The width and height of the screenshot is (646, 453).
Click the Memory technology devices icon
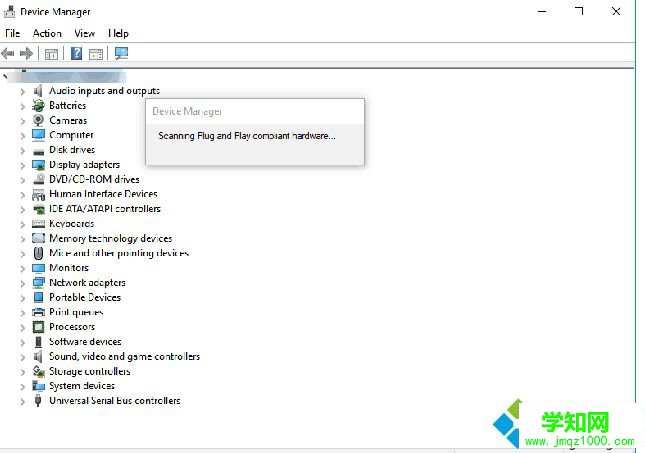pyautogui.click(x=38, y=238)
